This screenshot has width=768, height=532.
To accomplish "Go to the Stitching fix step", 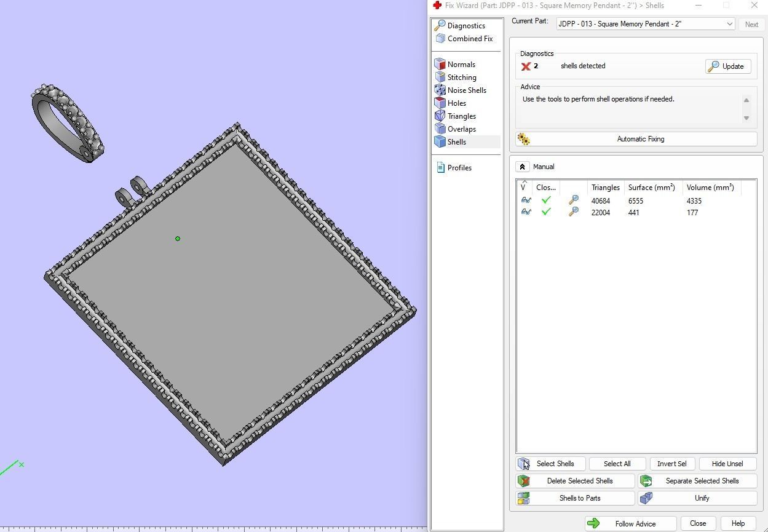I will pos(456,77).
